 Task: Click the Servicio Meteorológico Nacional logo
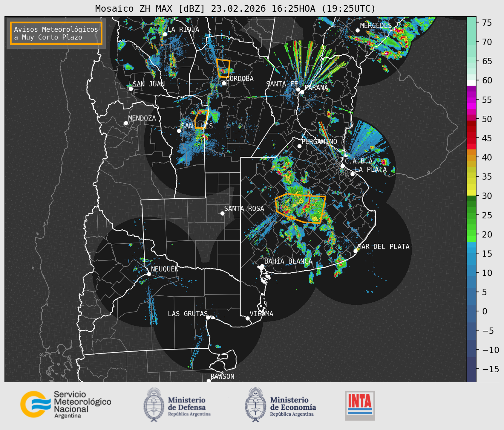[65, 404]
